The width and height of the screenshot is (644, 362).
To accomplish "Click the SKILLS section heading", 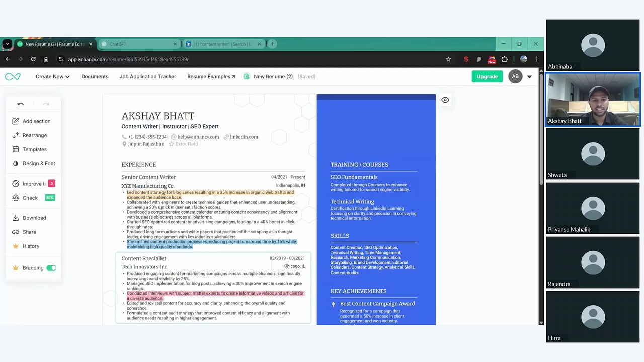I will 340,236.
